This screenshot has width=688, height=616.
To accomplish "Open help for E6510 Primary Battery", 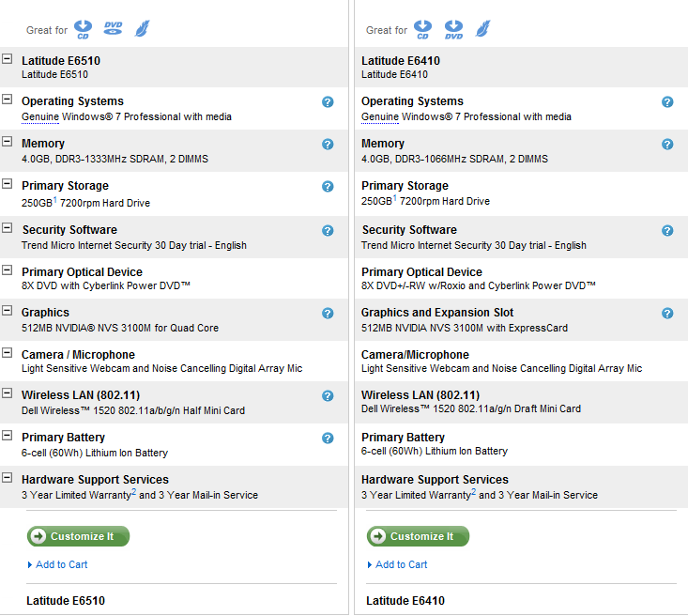I will 328,438.
